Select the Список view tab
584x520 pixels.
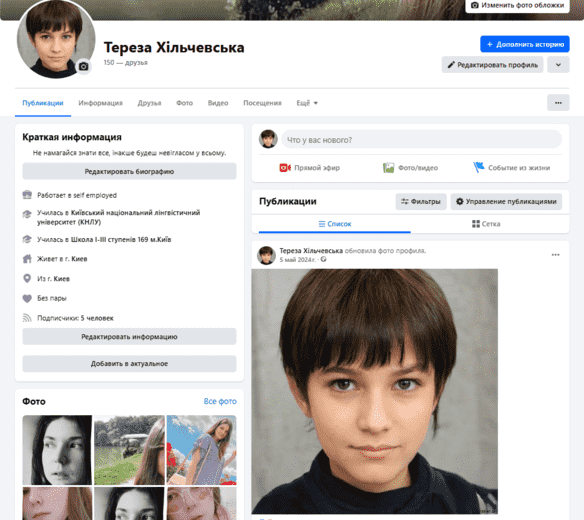point(334,224)
